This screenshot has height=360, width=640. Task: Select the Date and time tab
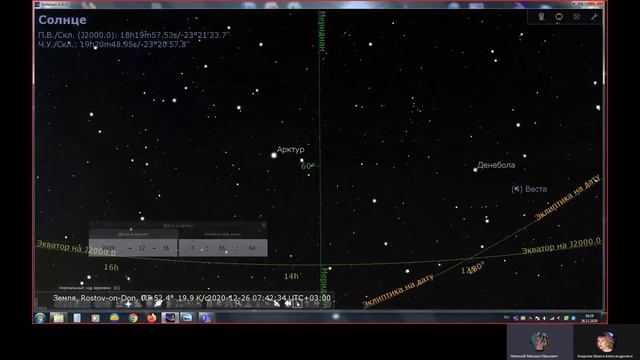coord(133,234)
